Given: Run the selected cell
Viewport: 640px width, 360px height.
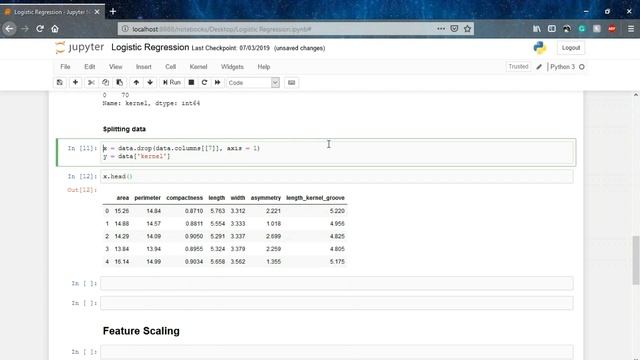Looking at the screenshot, I should click(x=172, y=82).
